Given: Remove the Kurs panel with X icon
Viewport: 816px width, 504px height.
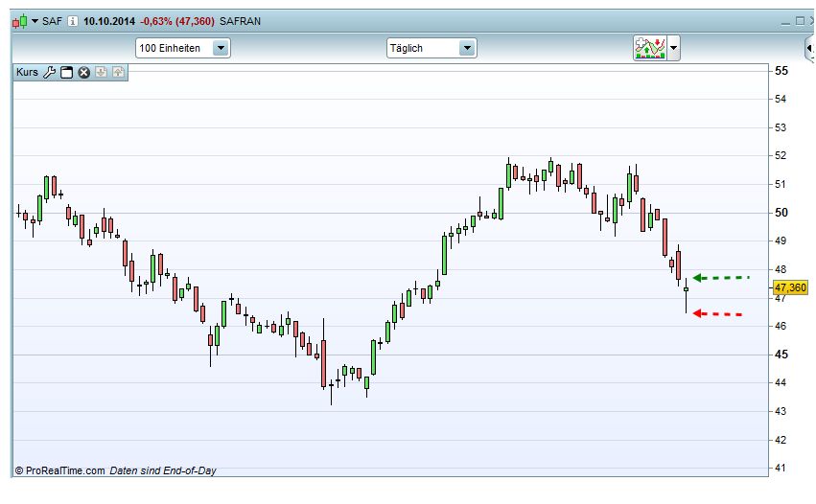Looking at the screenshot, I should [x=83, y=73].
